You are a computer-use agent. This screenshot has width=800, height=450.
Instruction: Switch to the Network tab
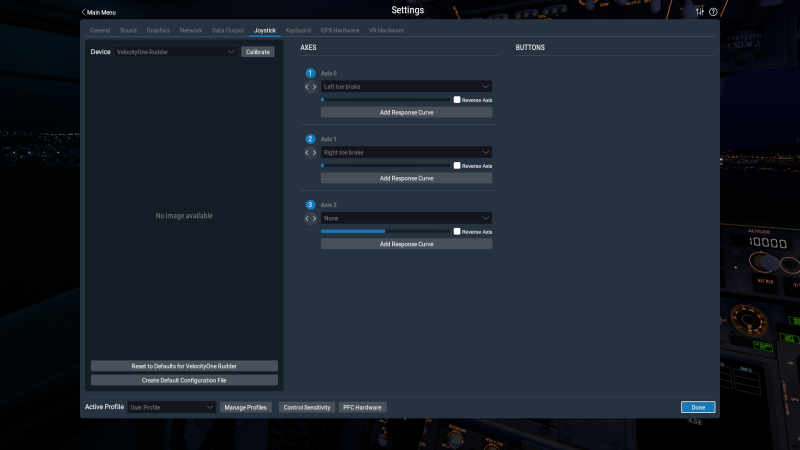coord(191,31)
